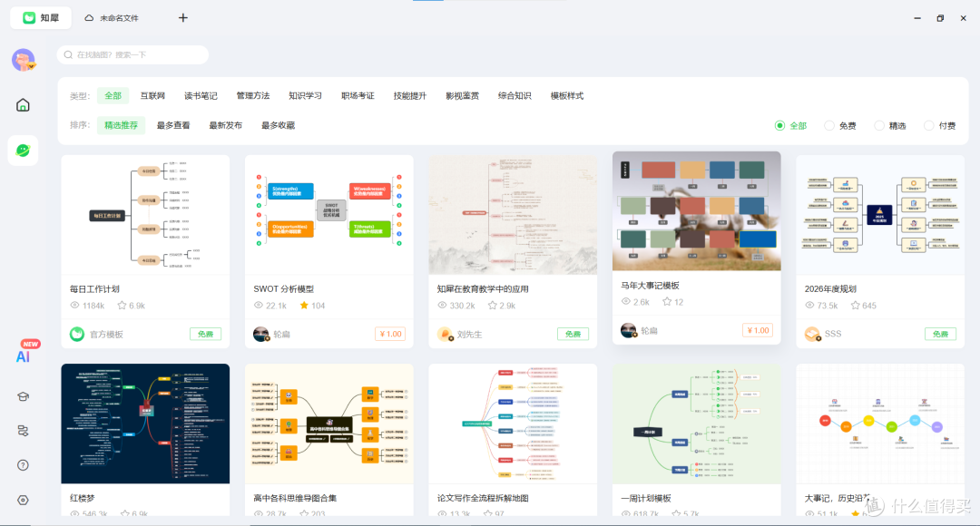The height and width of the screenshot is (526, 980).
Task: Filter type by 技能提升
Action: (x=410, y=95)
